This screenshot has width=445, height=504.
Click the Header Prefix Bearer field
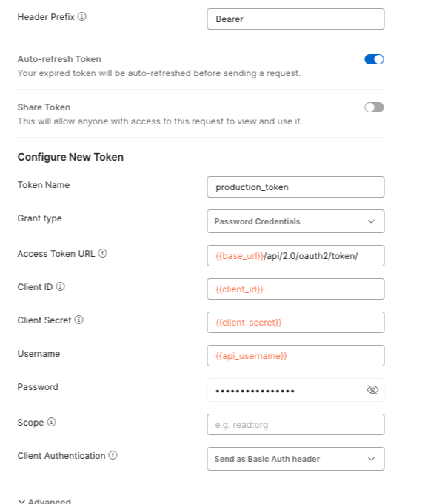point(295,19)
